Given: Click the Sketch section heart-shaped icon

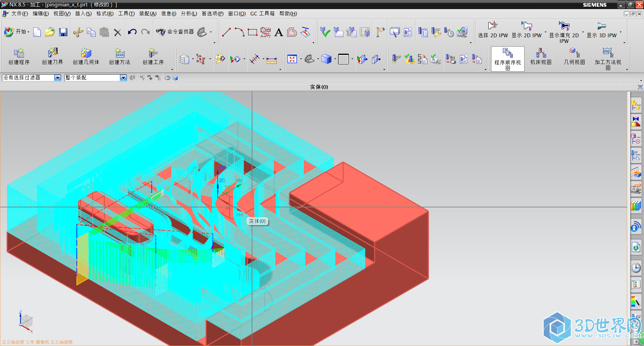Looking at the screenshot, I should point(292,32).
